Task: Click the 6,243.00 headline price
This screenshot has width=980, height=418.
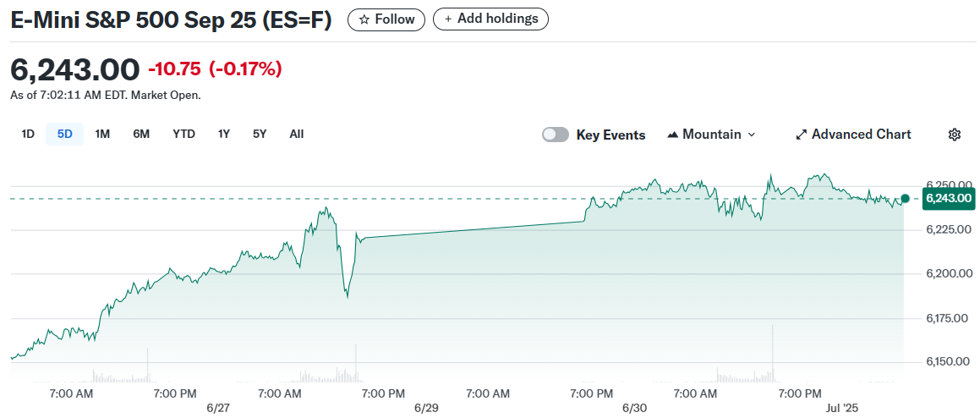Action: point(75,69)
